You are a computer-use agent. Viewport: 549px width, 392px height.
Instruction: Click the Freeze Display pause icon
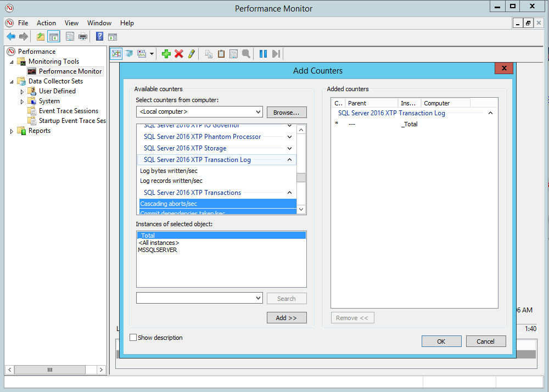coord(263,54)
